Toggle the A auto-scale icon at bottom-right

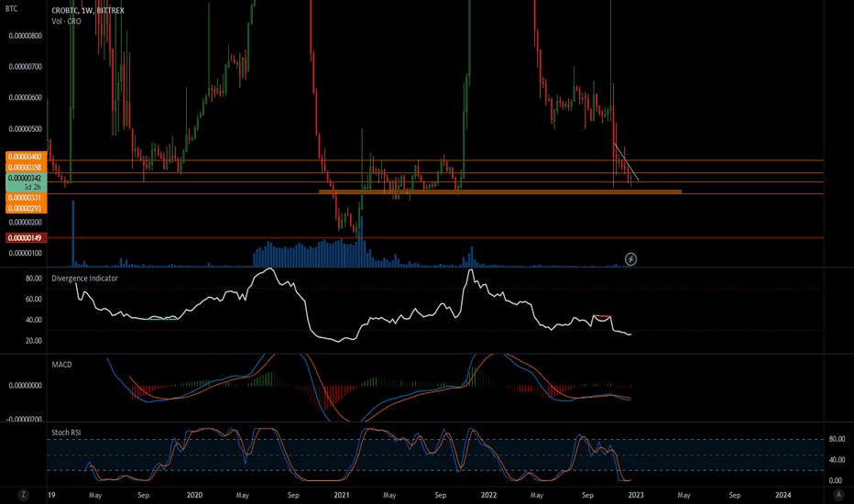[x=838, y=495]
